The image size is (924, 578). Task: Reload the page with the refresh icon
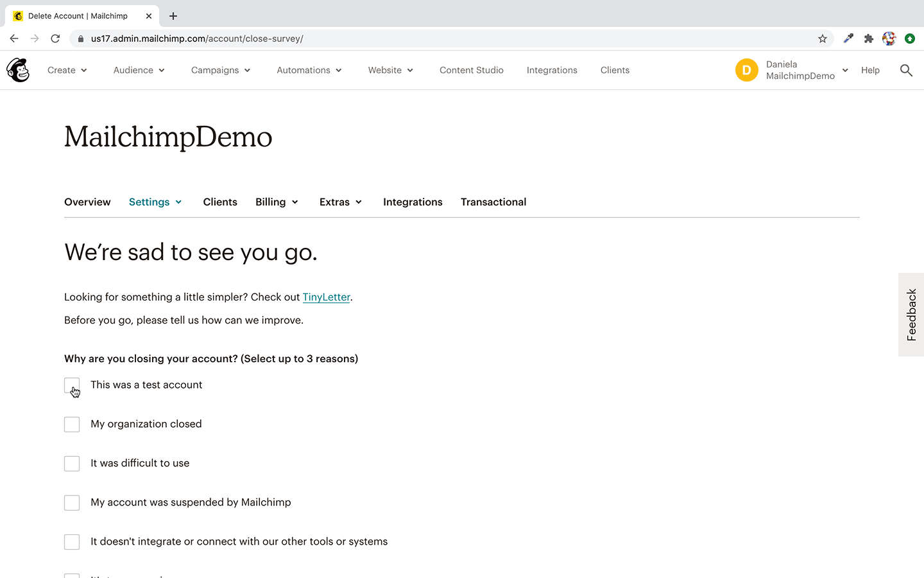pyautogui.click(x=55, y=39)
